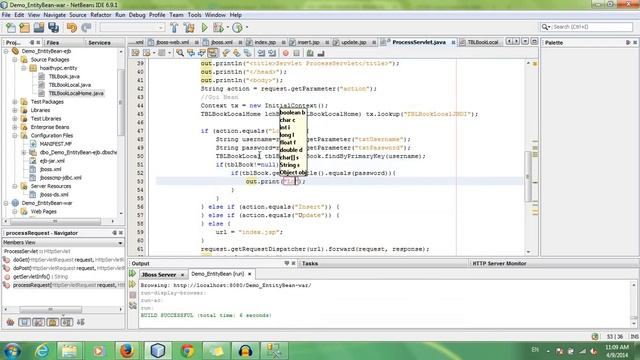Screen dimensions: 640x360
Task: Click the Windows Start orb
Action: [x=12, y=351]
